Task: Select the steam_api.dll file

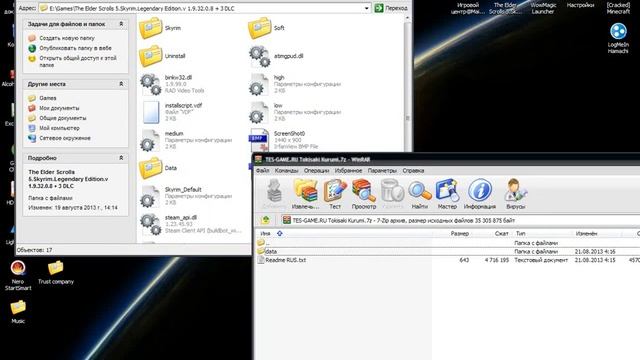Action: [191, 224]
